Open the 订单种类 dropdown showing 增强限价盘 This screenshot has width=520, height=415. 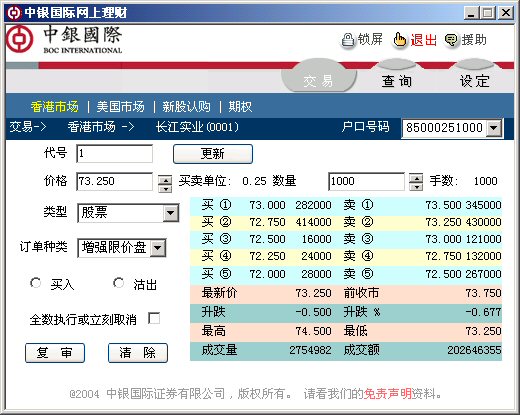point(158,248)
